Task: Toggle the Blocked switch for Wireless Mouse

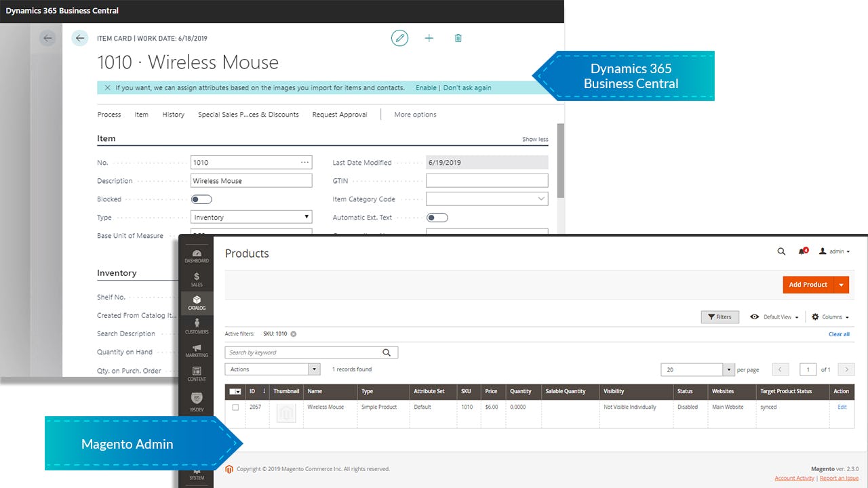Action: (201, 199)
